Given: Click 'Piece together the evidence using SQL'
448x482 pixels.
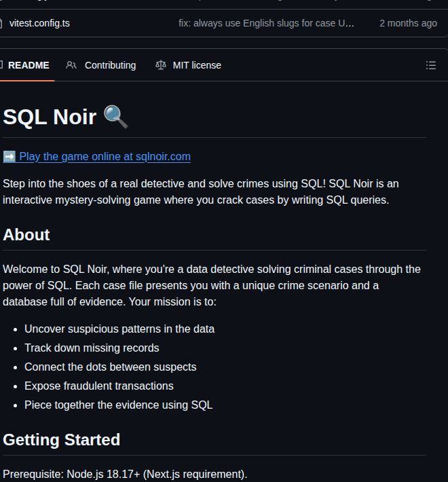Looking at the screenshot, I should click(x=118, y=405).
